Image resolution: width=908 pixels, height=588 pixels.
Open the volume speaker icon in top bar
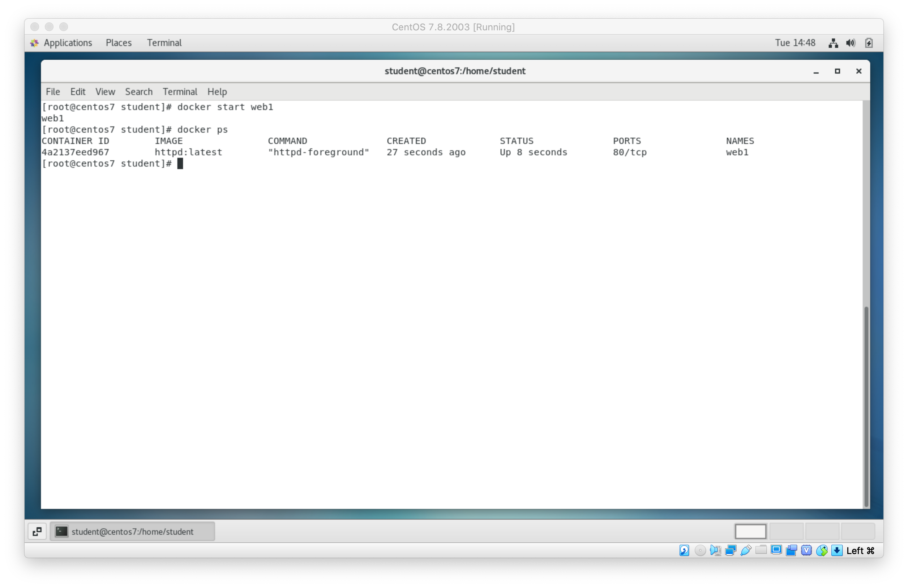click(x=851, y=43)
